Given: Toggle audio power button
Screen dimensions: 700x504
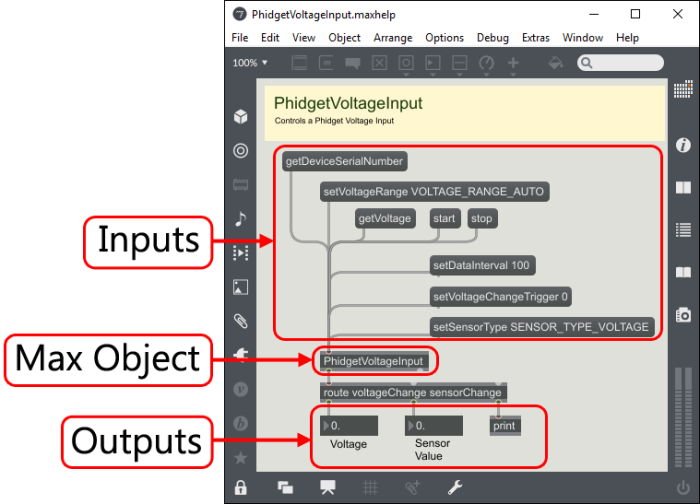Looking at the screenshot, I should (683, 487).
